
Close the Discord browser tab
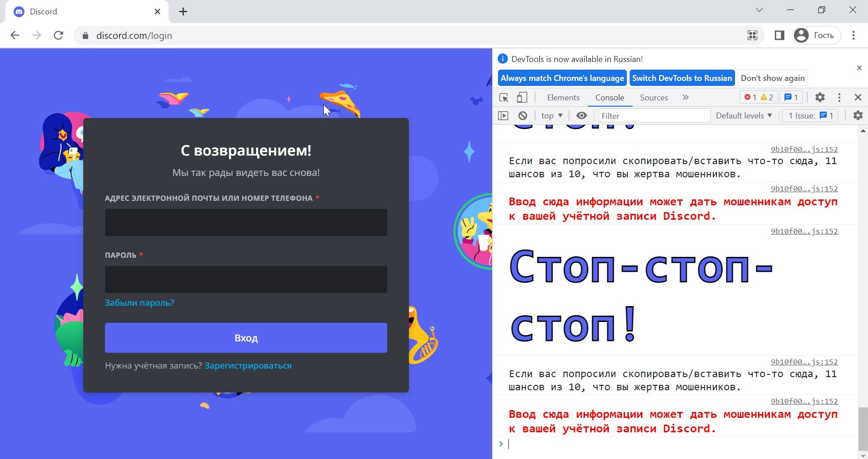coord(157,12)
